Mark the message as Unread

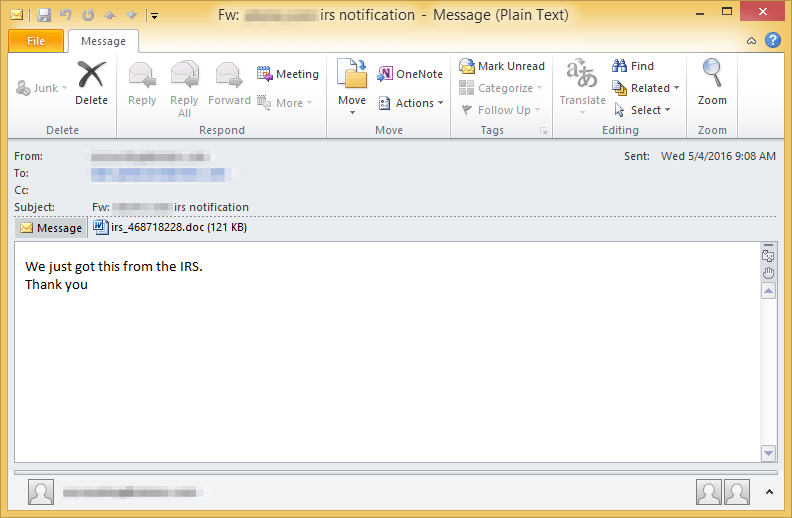502,66
